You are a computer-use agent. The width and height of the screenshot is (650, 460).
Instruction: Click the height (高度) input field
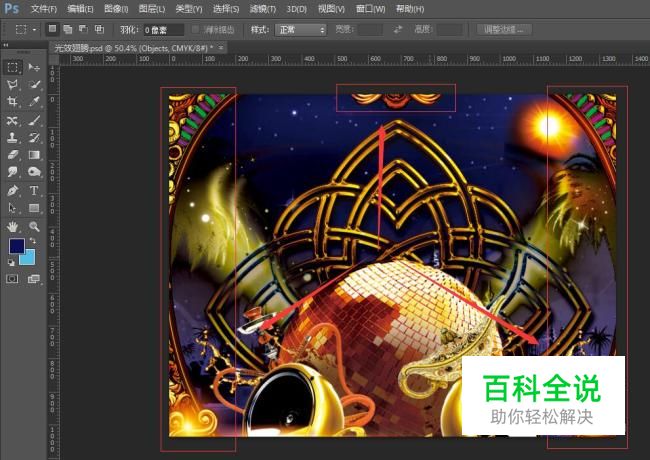pos(450,30)
